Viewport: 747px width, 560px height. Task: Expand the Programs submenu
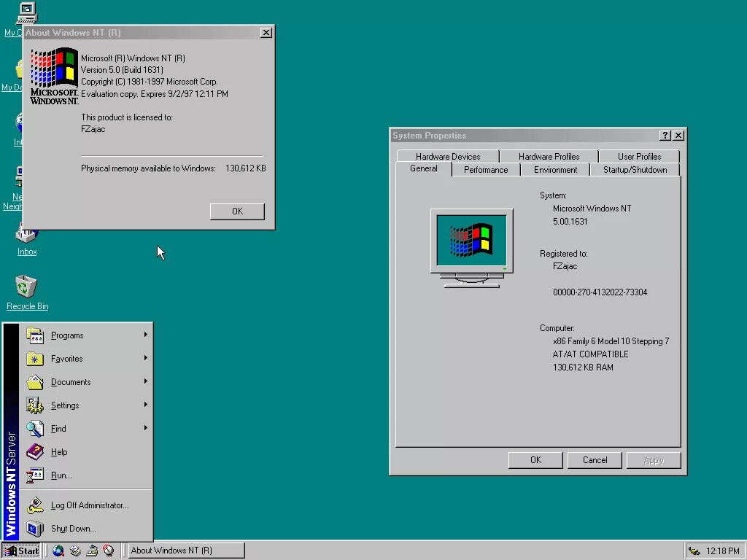pos(67,335)
